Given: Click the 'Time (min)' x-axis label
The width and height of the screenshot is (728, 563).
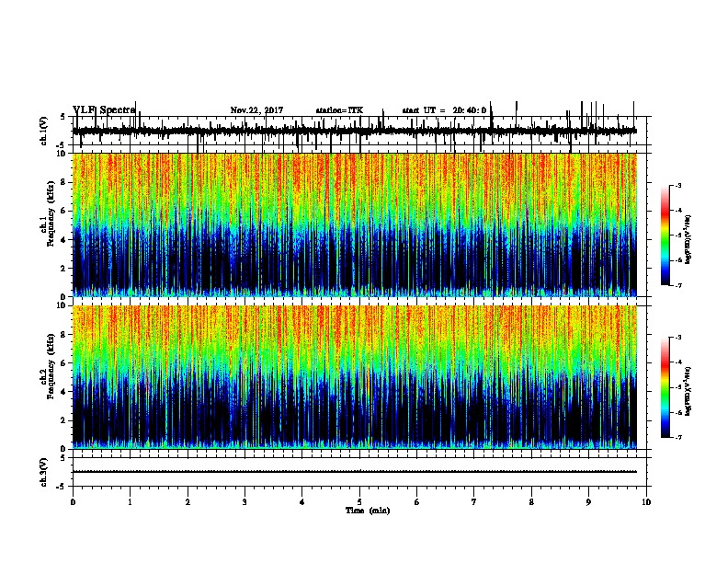Looking at the screenshot, I should [368, 511].
